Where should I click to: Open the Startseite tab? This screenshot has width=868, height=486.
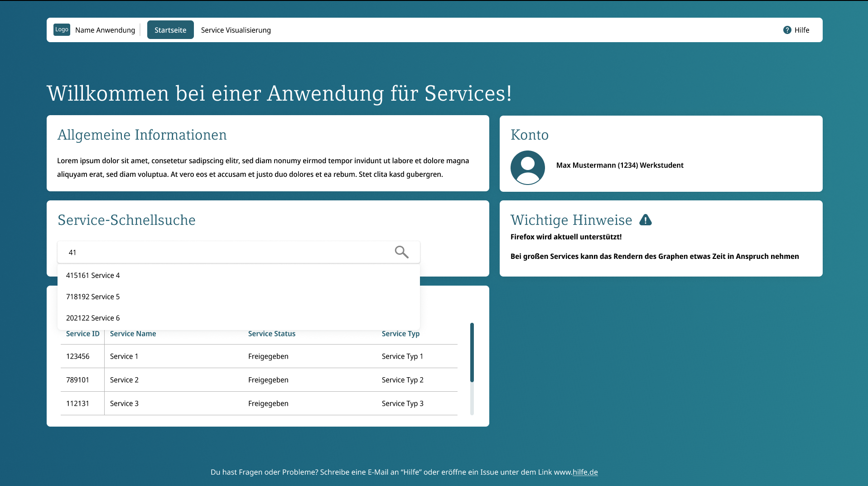point(170,30)
